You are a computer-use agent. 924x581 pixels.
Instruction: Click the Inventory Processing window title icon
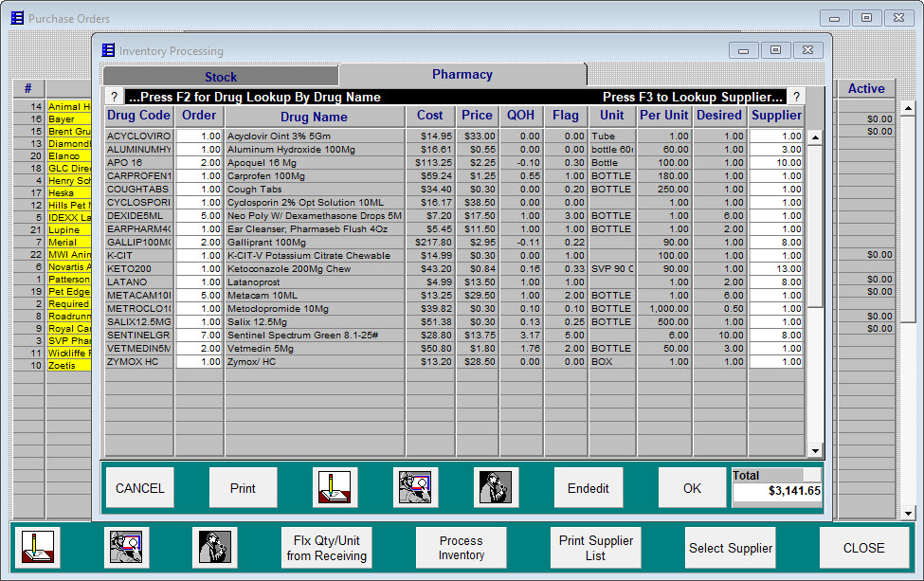pos(108,50)
